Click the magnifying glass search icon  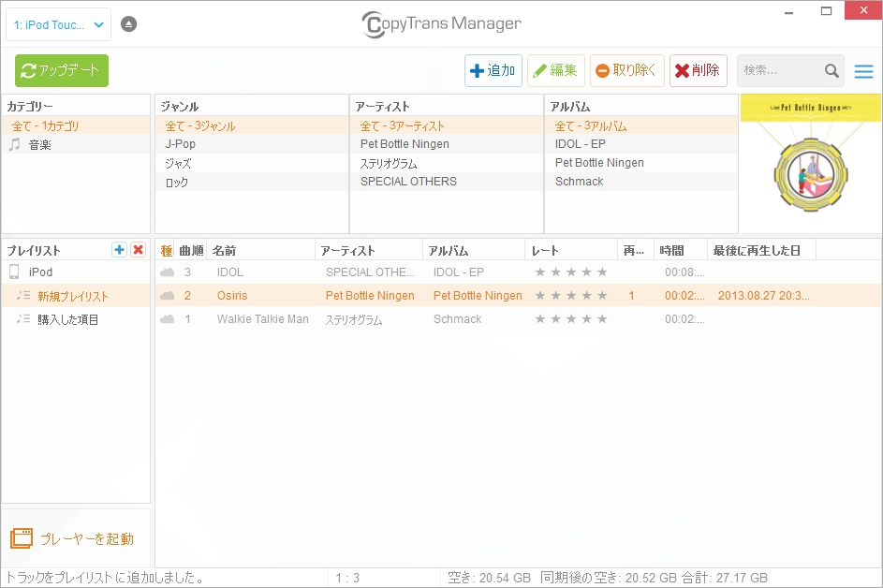[831, 70]
